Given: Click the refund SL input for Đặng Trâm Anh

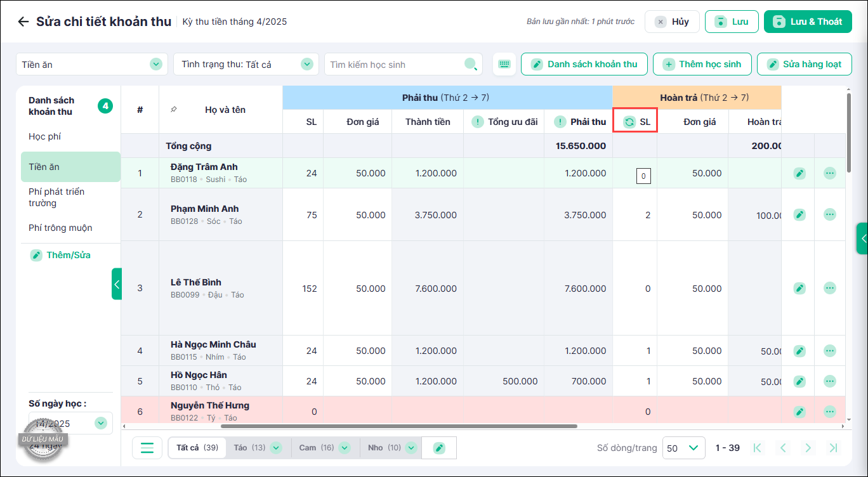Looking at the screenshot, I should pyautogui.click(x=643, y=176).
